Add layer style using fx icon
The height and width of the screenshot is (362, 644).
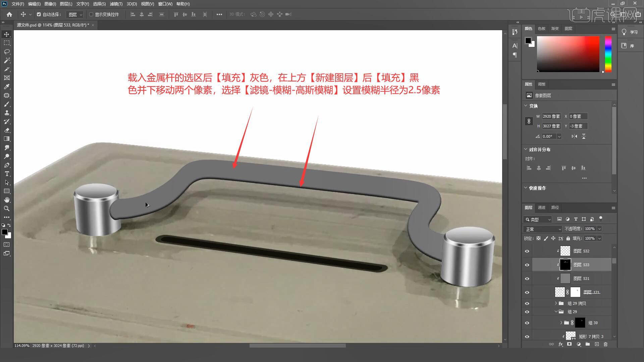click(560, 344)
